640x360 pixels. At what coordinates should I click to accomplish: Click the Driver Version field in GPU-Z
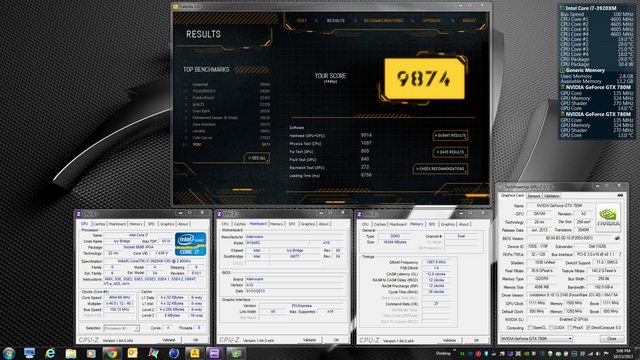click(x=574, y=295)
